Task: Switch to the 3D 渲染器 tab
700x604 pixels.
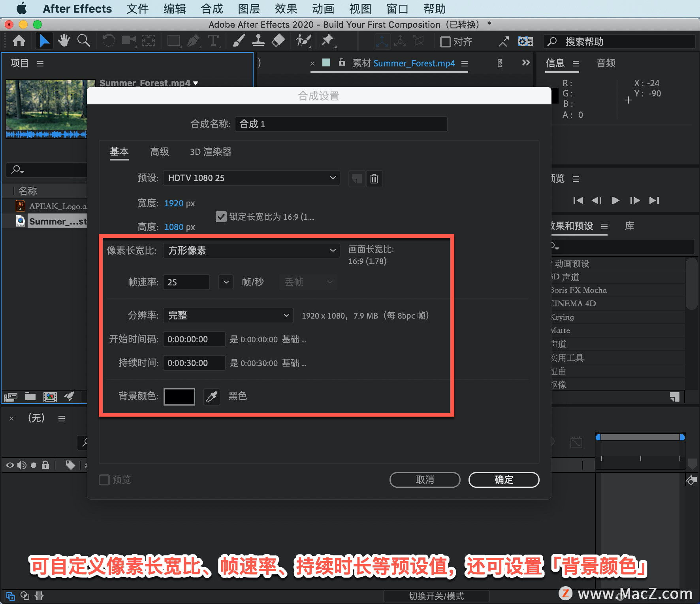Action: (211, 152)
